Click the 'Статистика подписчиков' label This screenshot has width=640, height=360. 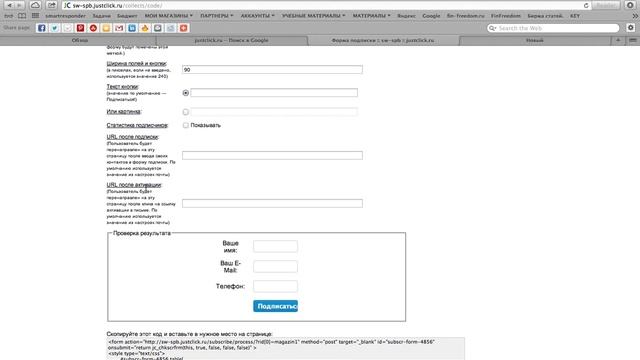pos(137,125)
